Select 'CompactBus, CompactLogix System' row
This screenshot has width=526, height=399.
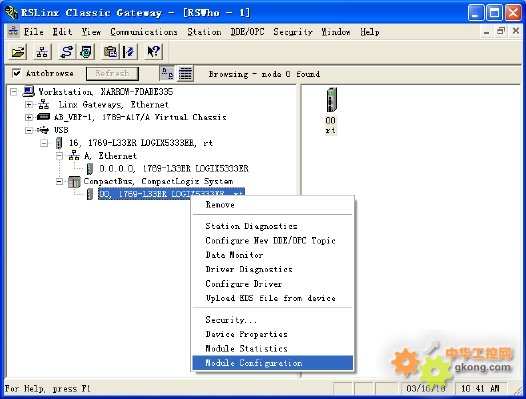pos(158,181)
